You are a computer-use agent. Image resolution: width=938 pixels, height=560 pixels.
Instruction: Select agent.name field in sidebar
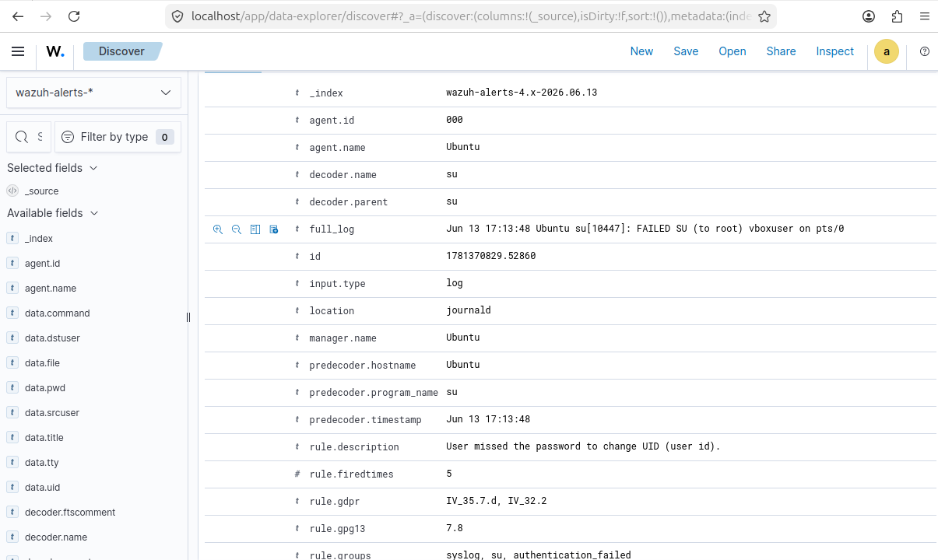[x=51, y=289]
